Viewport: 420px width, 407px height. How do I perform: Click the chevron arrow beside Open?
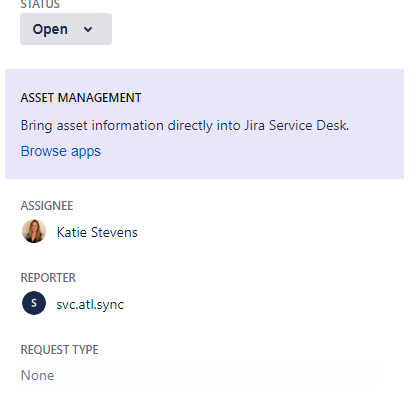point(88,29)
